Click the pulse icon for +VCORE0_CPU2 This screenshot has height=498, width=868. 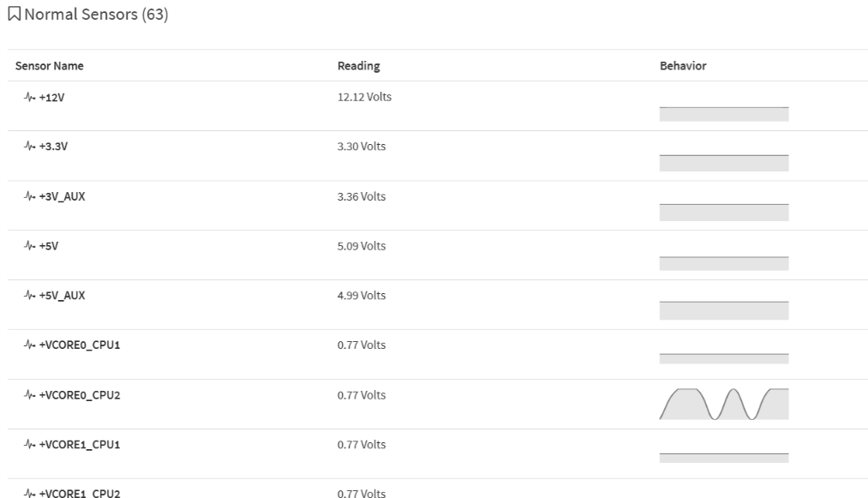pos(28,395)
